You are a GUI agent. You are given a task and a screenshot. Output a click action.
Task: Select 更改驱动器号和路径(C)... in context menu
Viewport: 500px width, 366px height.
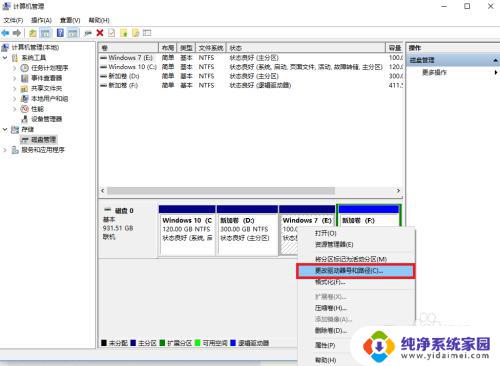(355, 271)
